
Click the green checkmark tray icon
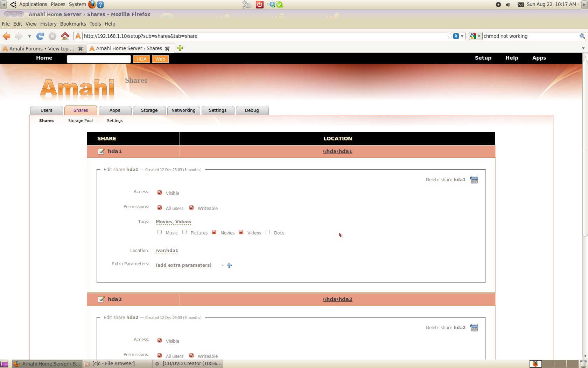279,5
